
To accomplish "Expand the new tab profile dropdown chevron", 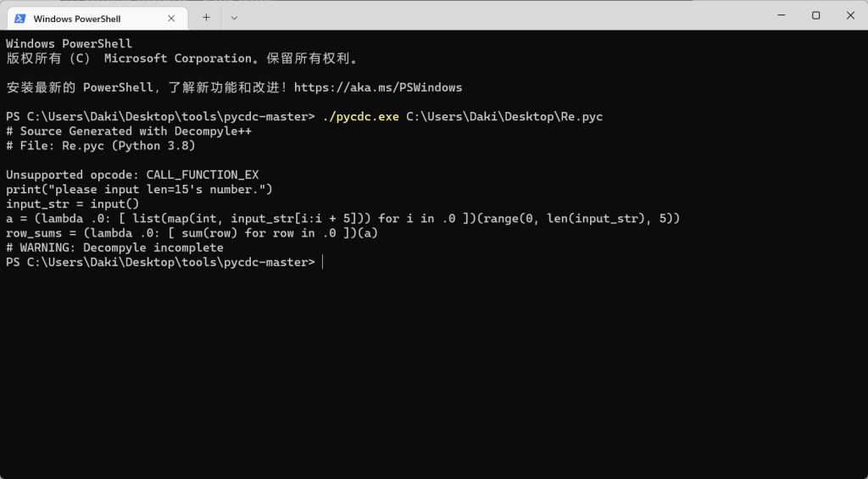I will [234, 17].
